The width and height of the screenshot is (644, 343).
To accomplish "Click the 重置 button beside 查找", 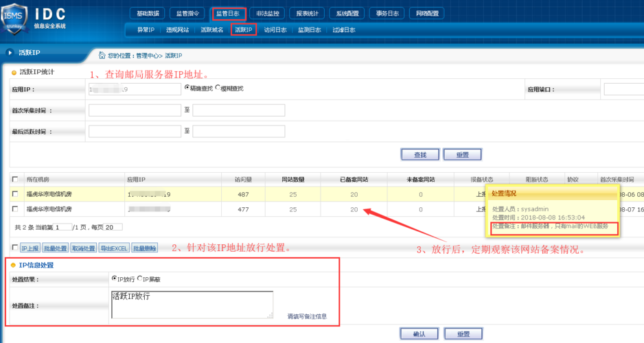I will pyautogui.click(x=463, y=154).
